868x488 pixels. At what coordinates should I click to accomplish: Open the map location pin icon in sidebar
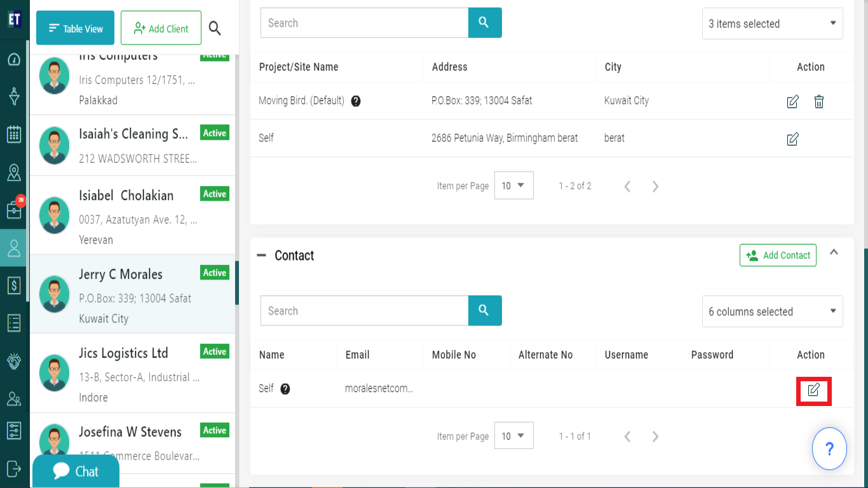click(14, 172)
